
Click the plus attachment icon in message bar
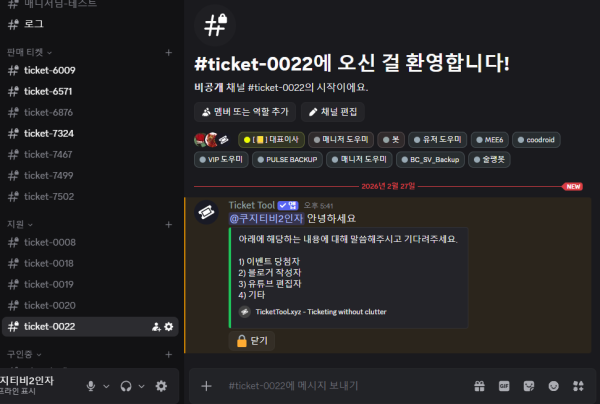[x=206, y=386]
